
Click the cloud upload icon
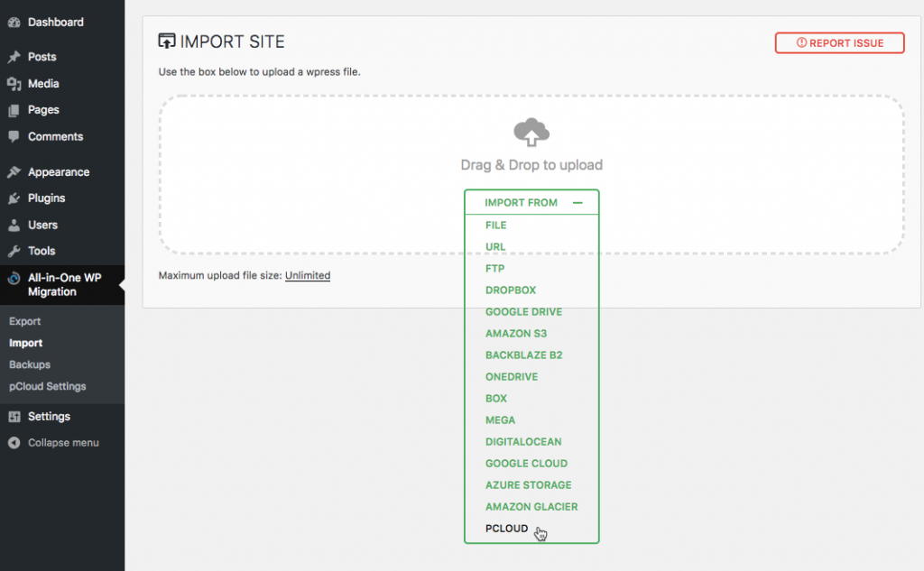click(531, 132)
